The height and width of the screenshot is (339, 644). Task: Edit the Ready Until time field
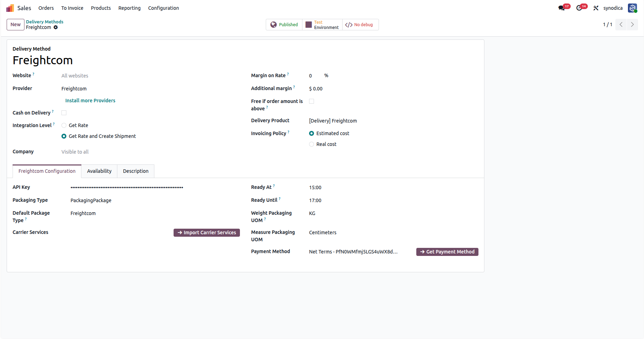394,200
